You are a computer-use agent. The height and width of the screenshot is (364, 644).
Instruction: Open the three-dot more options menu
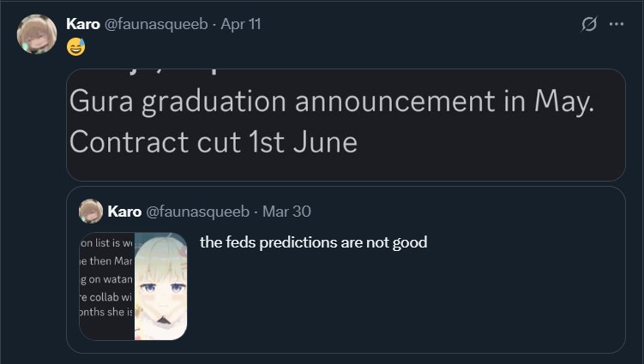pos(617,24)
